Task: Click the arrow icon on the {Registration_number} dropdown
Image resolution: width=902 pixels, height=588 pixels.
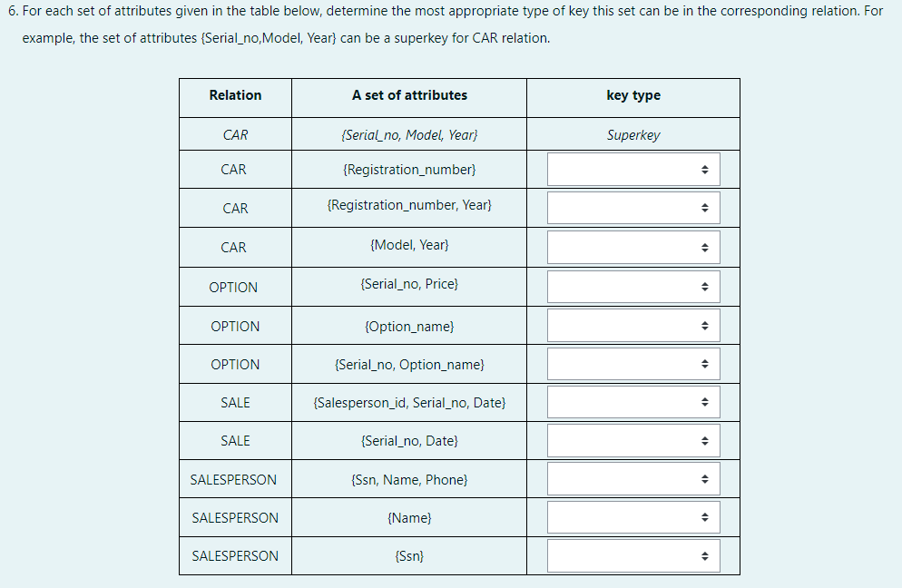Action: 706,169
